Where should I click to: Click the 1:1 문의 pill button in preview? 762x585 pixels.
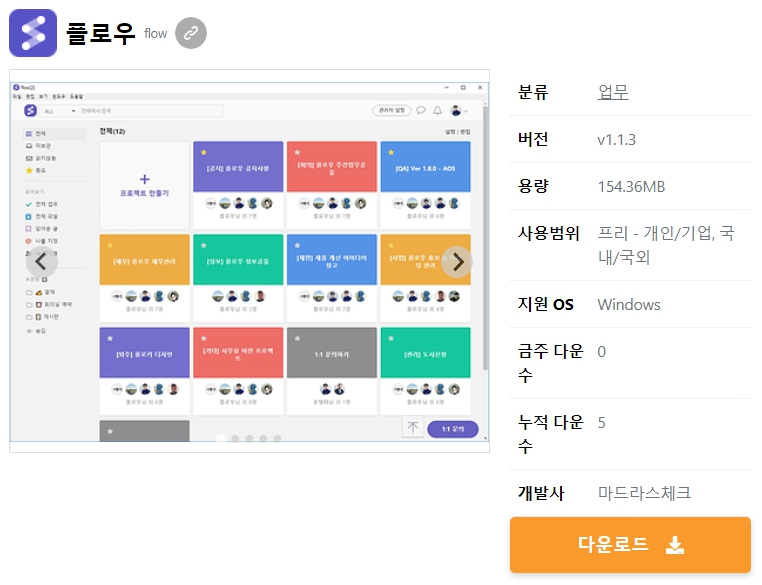point(452,429)
